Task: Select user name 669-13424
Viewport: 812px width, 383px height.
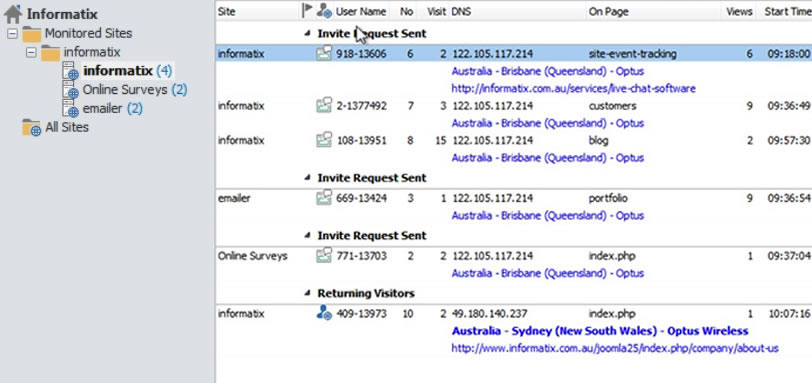Action: coord(361,198)
